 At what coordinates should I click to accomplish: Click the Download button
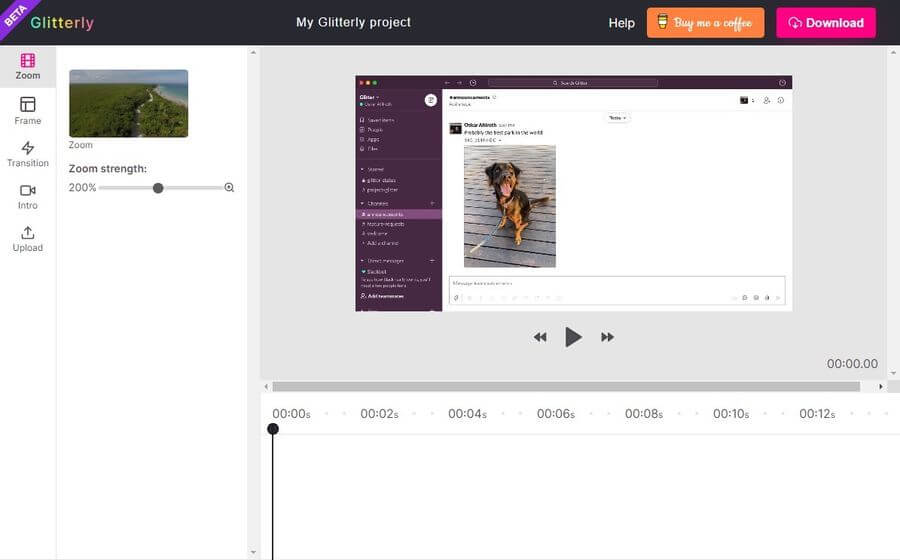point(826,22)
